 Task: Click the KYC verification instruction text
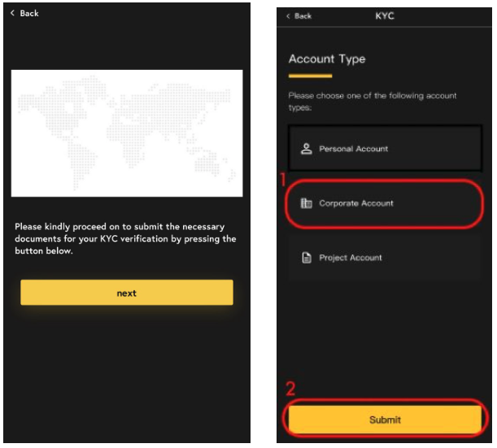pyautogui.click(x=125, y=238)
